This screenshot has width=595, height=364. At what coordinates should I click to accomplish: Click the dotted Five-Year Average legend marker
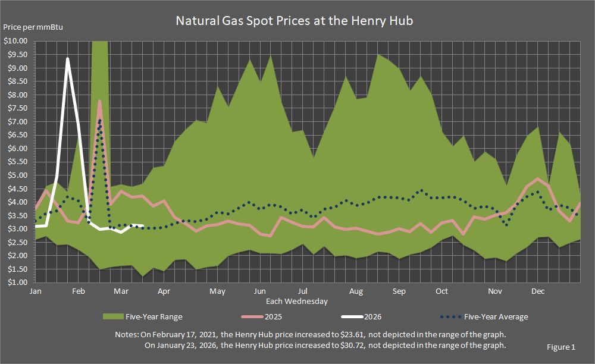[450, 316]
